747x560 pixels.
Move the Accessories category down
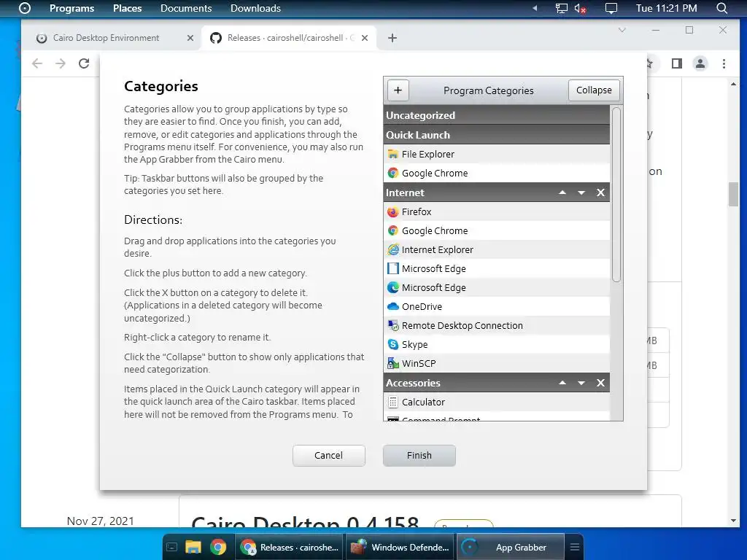click(x=581, y=383)
